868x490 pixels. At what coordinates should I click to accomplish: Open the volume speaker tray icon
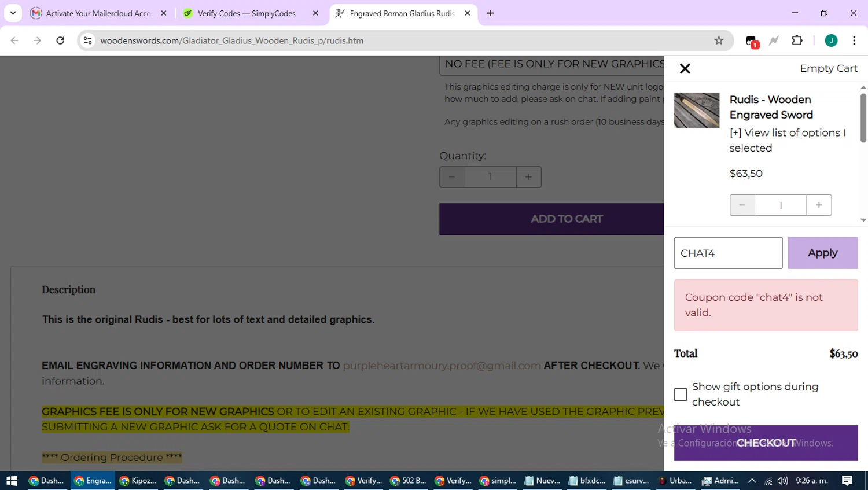coord(782,481)
